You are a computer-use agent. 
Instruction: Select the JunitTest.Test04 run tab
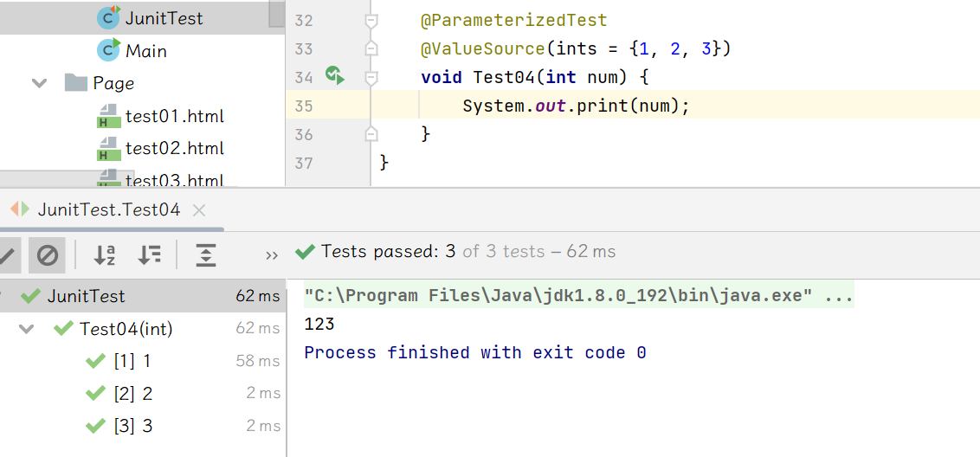tap(109, 209)
